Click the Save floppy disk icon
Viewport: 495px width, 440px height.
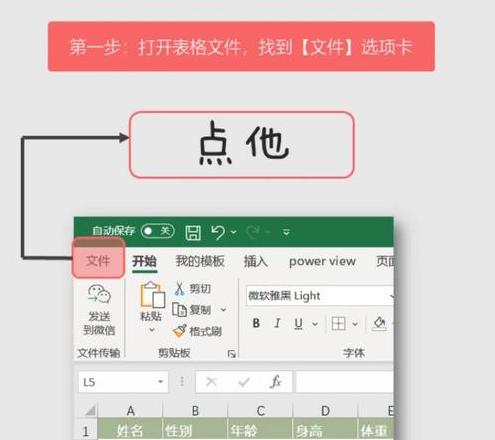[x=193, y=232]
